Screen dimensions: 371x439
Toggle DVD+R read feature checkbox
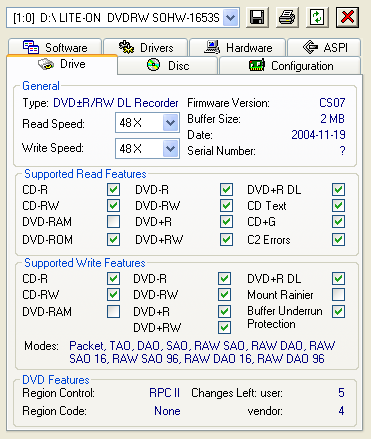click(226, 222)
